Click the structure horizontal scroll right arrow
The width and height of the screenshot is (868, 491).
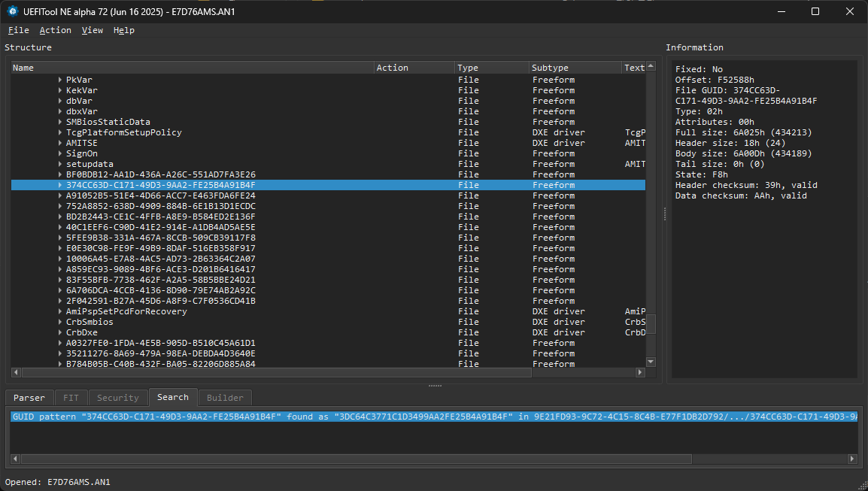coord(641,372)
